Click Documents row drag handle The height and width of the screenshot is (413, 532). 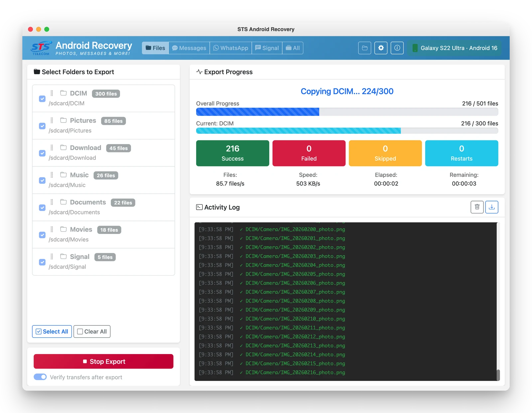tap(52, 202)
